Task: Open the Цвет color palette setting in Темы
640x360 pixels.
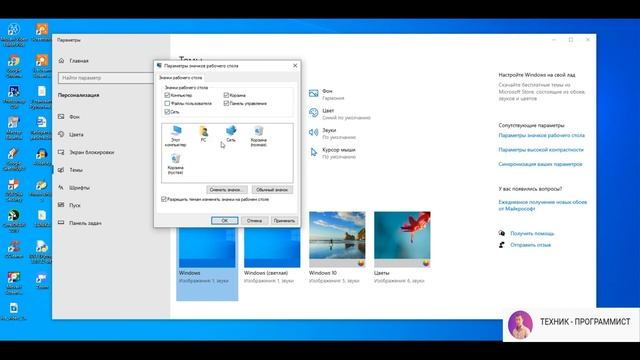Action: pyautogui.click(x=340, y=114)
